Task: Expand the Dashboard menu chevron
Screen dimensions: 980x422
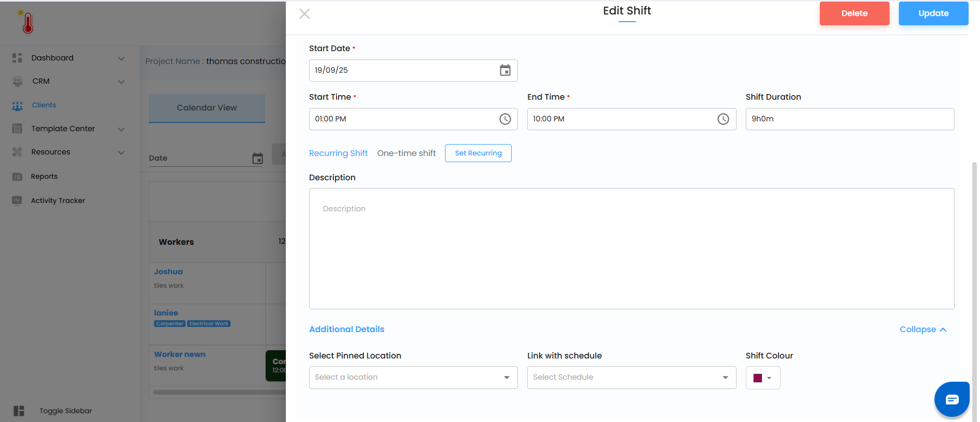Action: click(121, 58)
